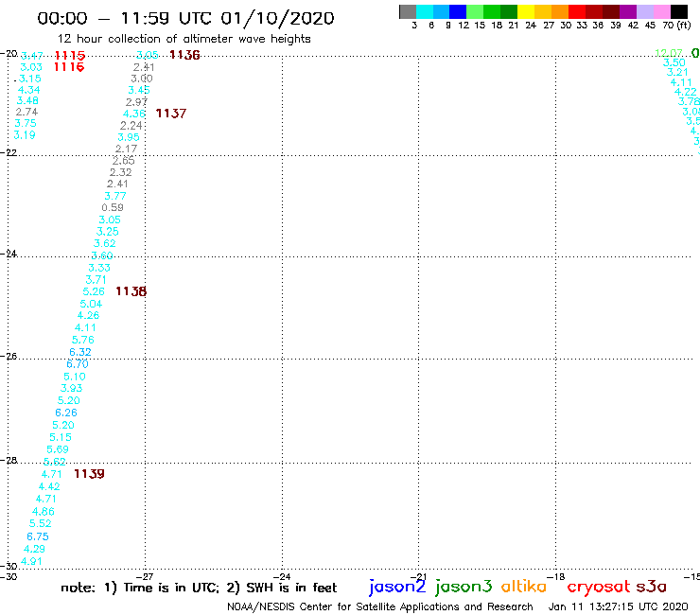The width and height of the screenshot is (700, 615).
Task: Click the wave height value 3.50
Action: [x=674, y=62]
